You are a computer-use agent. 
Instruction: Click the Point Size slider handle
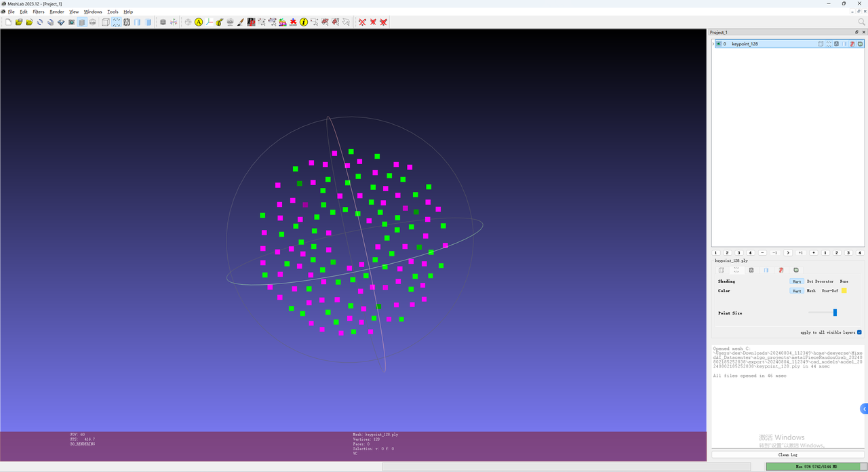835,313
